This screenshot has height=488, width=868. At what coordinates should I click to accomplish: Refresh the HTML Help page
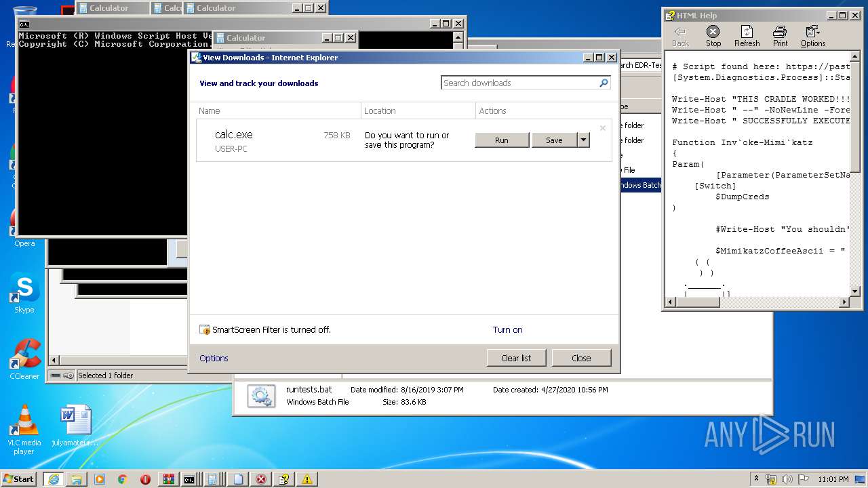[747, 37]
